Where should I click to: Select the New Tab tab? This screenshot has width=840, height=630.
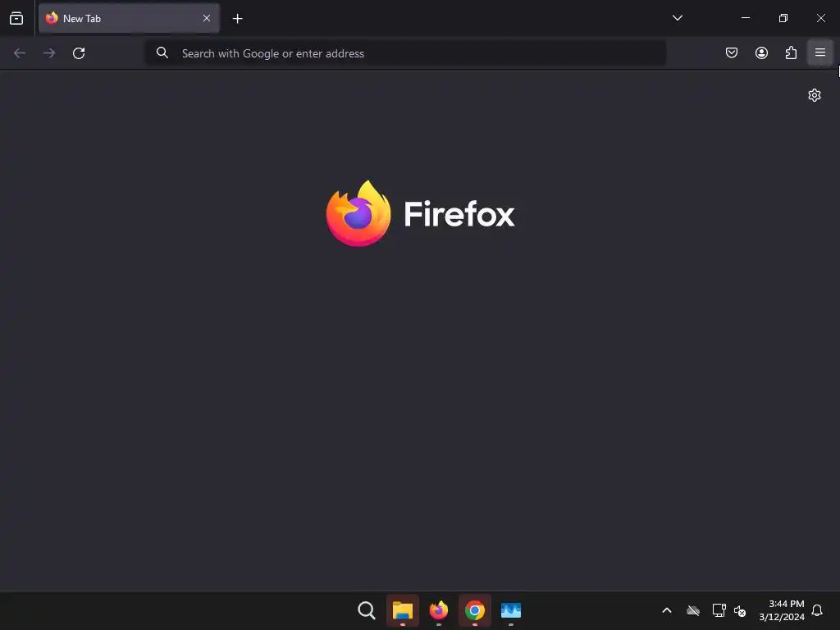[129, 19]
